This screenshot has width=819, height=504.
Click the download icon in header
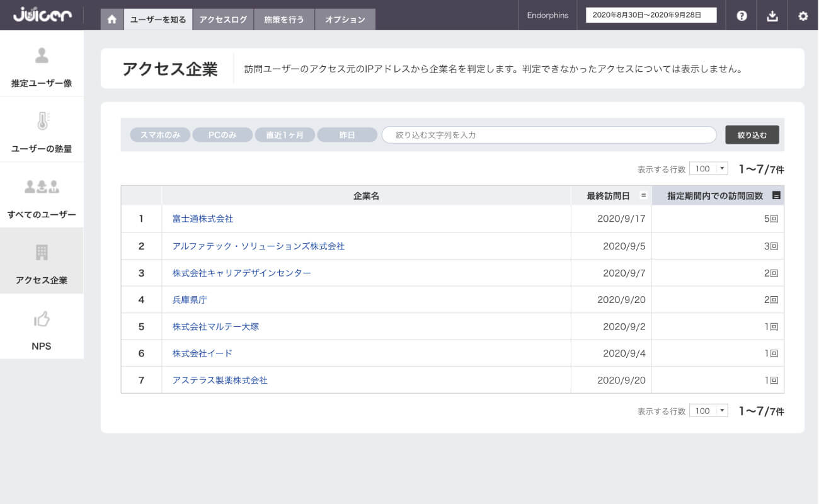pyautogui.click(x=772, y=16)
